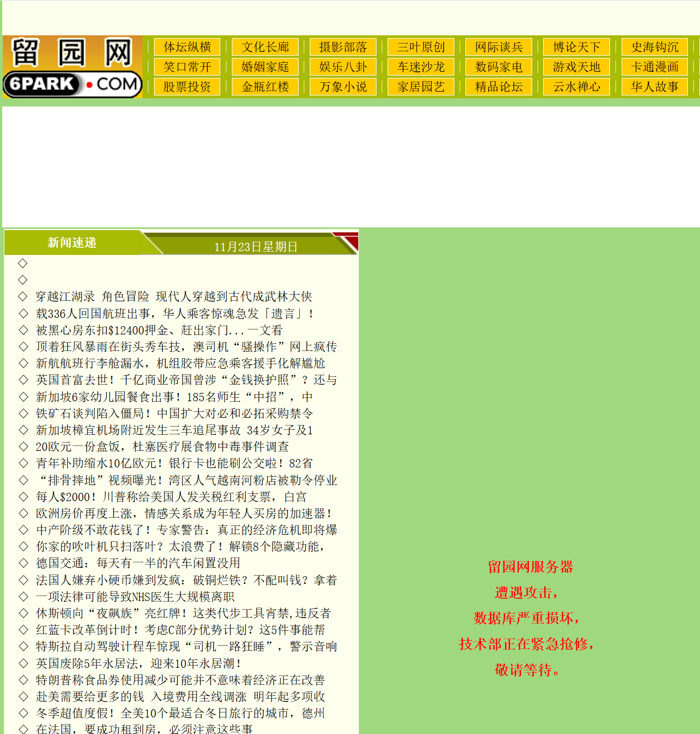Read the article about 穿越江湖录 角色冒险
The height and width of the screenshot is (734, 700).
pyautogui.click(x=173, y=297)
